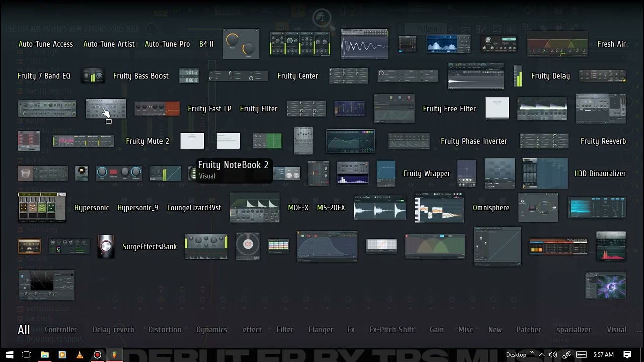This screenshot has width=644, height=362.
Task: Open the notification center
Action: click(627, 355)
